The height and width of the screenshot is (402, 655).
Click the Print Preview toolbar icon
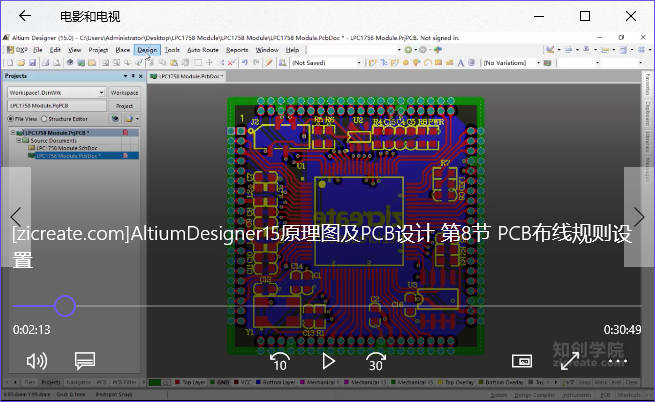[x=56, y=63]
